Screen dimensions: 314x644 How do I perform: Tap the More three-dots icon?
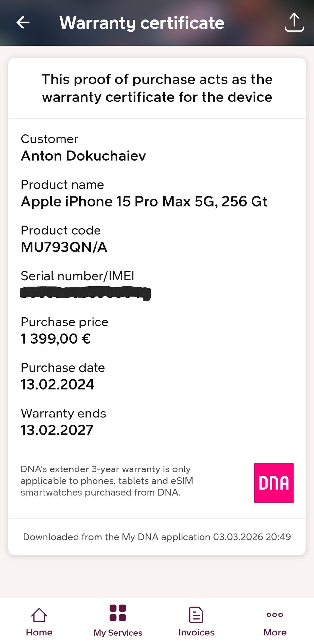pos(275,615)
